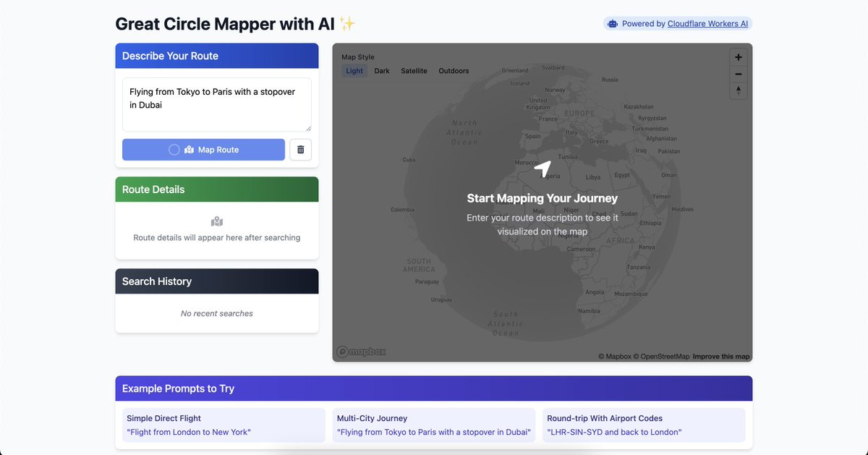868x455 pixels.
Task: Switch to Satellite map style
Action: coord(414,71)
